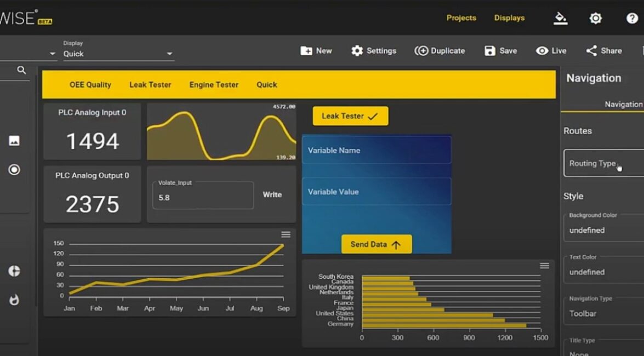Open the Display dropdown showing Quick

[x=118, y=54]
